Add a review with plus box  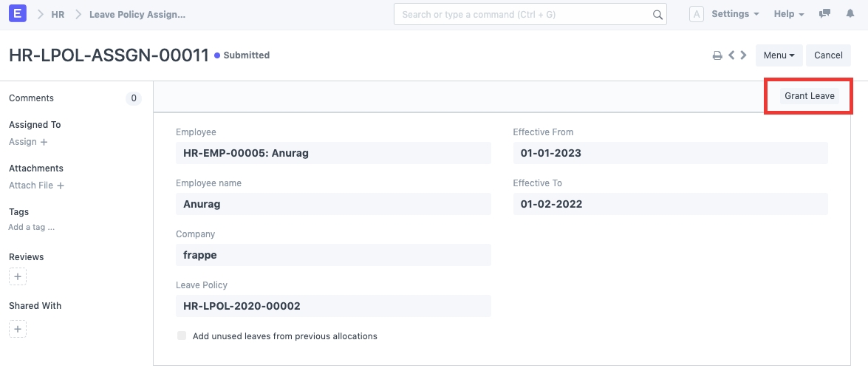coord(18,276)
